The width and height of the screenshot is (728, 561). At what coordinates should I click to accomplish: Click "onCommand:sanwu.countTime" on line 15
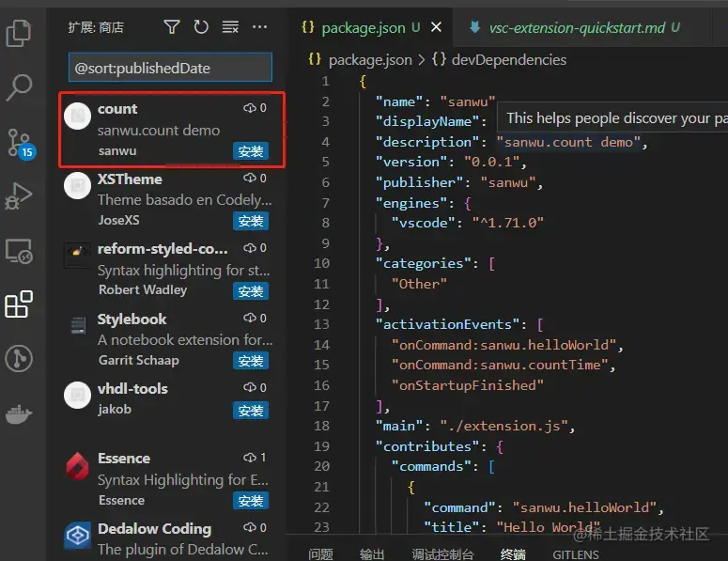coord(500,365)
